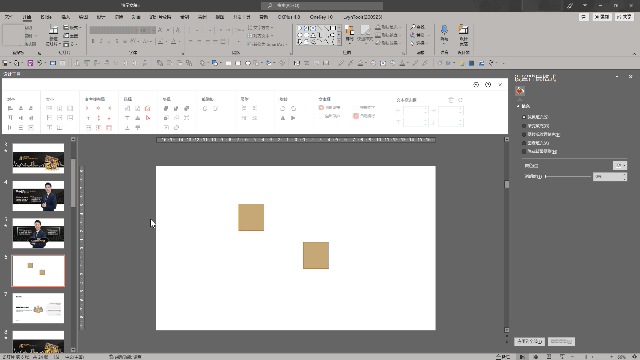The height and width of the screenshot is (360, 640).
Task: Click the Transparency percentage field
Action: pyautogui.click(x=610, y=176)
